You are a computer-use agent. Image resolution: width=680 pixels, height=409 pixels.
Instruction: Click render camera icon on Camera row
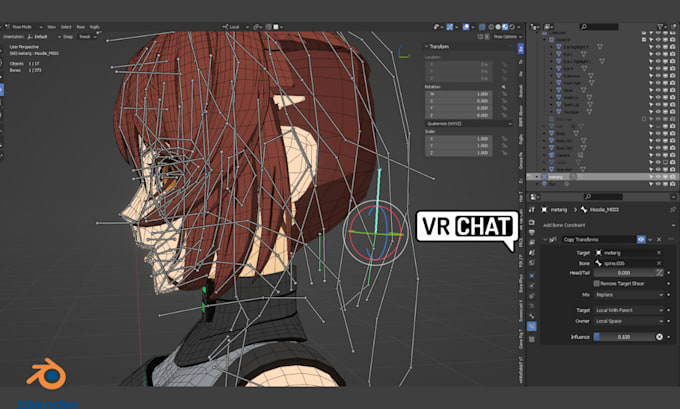pyautogui.click(x=672, y=155)
